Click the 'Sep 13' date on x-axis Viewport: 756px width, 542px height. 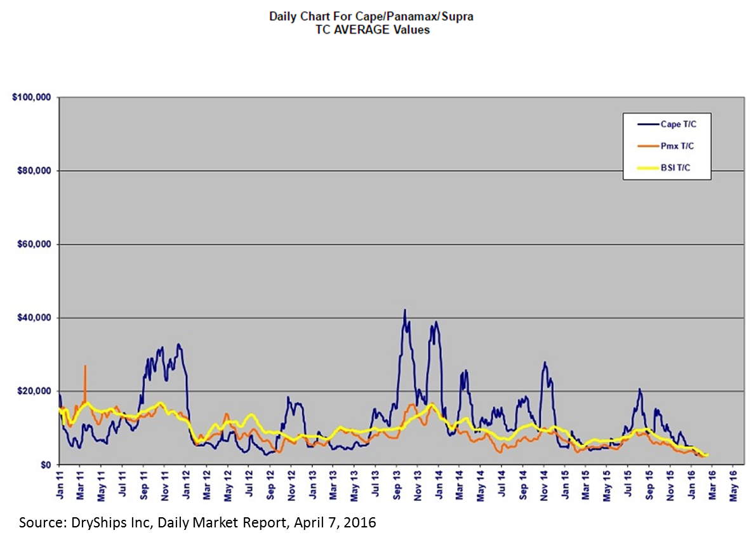pyautogui.click(x=397, y=486)
